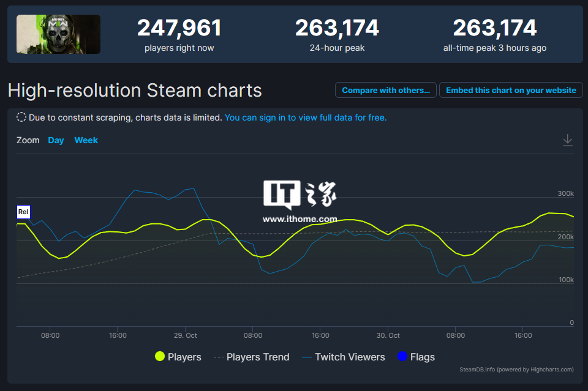
Task: Click the 247,961 players right now figure
Action: [179, 28]
